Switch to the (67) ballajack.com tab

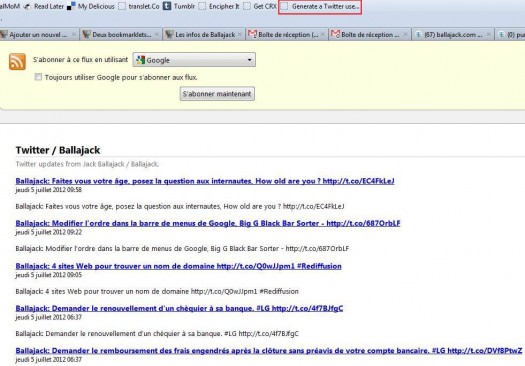click(453, 34)
